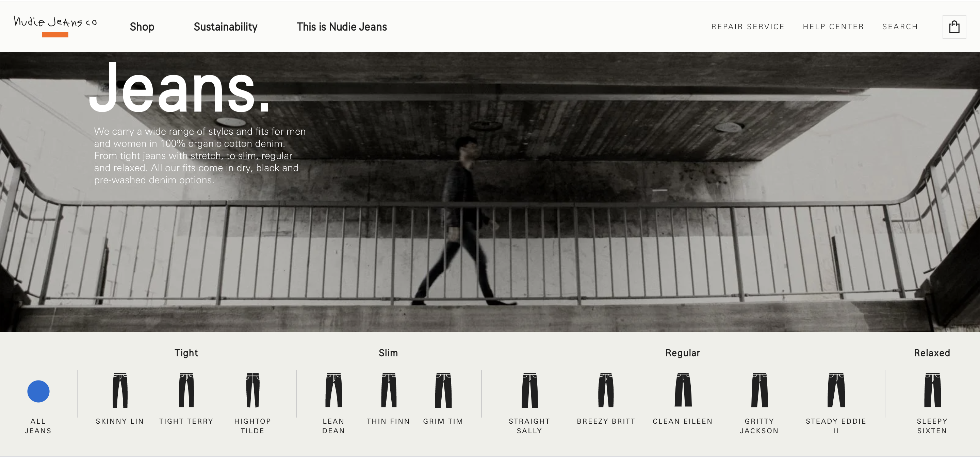Choose the Thin Finn jeans icon

pyautogui.click(x=389, y=390)
